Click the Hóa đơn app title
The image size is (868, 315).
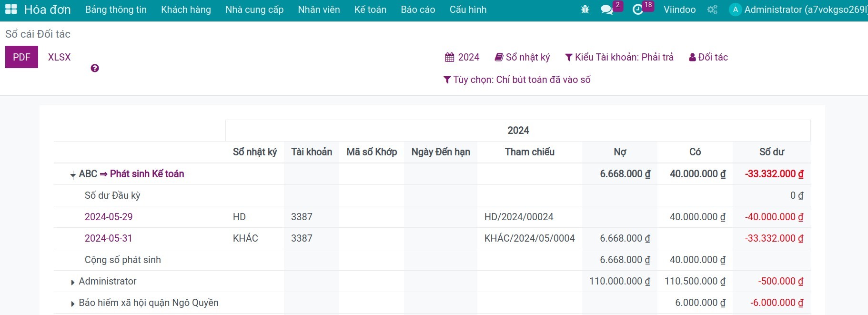47,10
